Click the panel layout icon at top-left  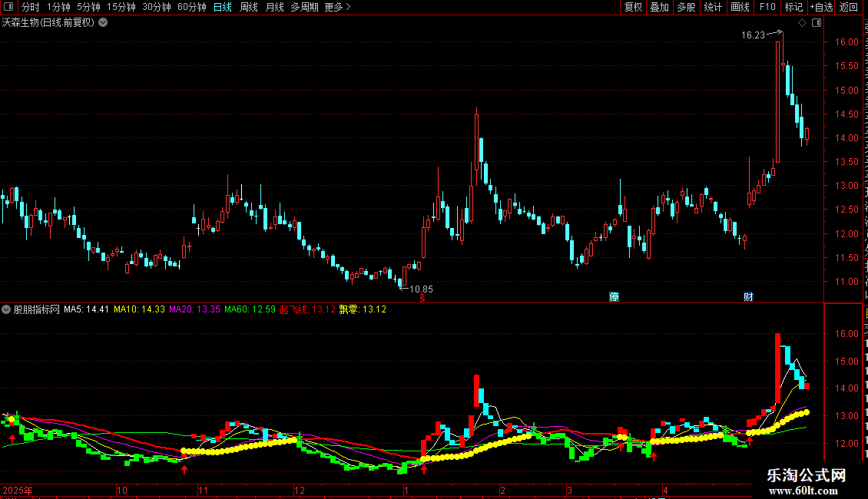8,7
